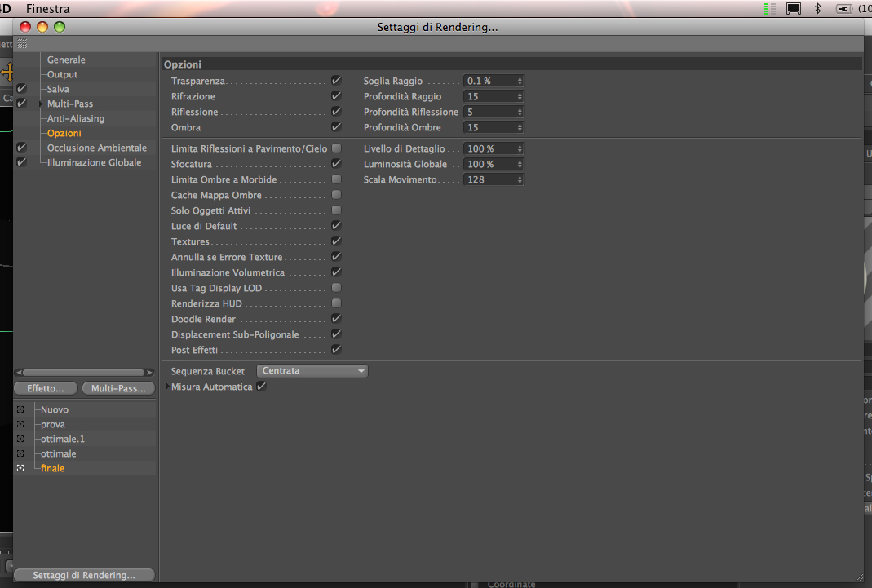Click the preset icon next to finale
This screenshot has width=872, height=588.
click(20, 468)
